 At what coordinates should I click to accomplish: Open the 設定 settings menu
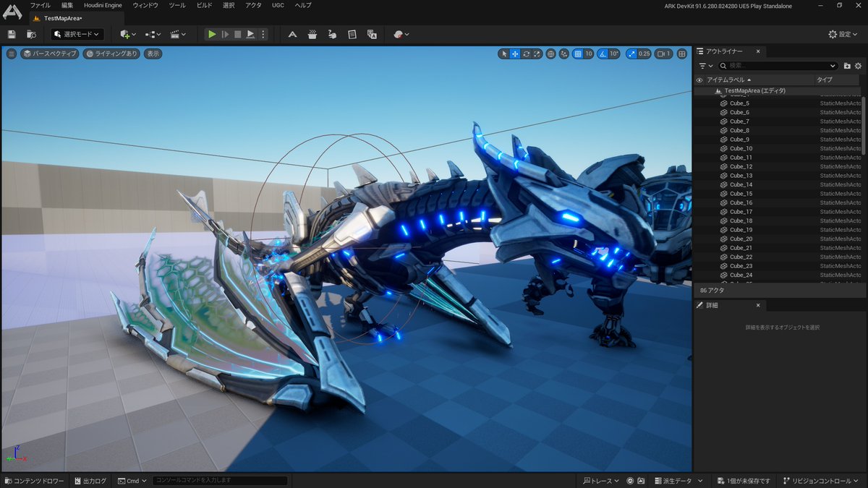tap(844, 34)
